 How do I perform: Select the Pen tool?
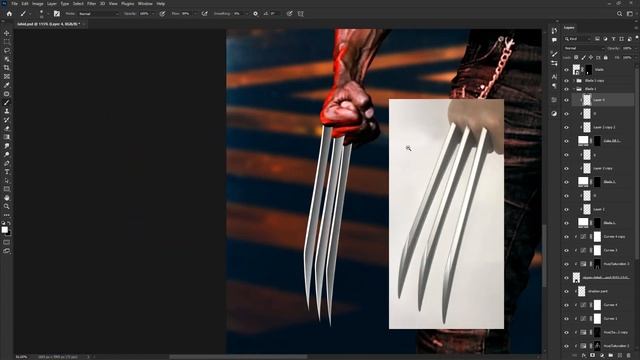click(x=7, y=163)
